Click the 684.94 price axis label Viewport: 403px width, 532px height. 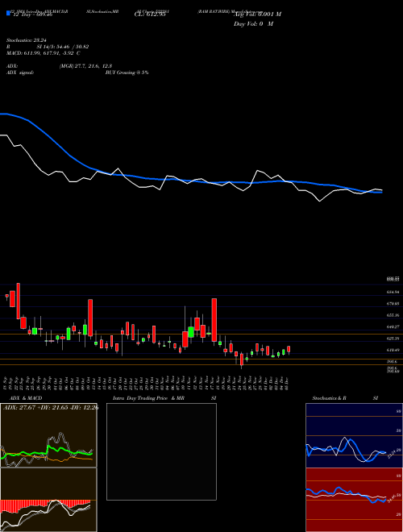pyautogui.click(x=393, y=292)
